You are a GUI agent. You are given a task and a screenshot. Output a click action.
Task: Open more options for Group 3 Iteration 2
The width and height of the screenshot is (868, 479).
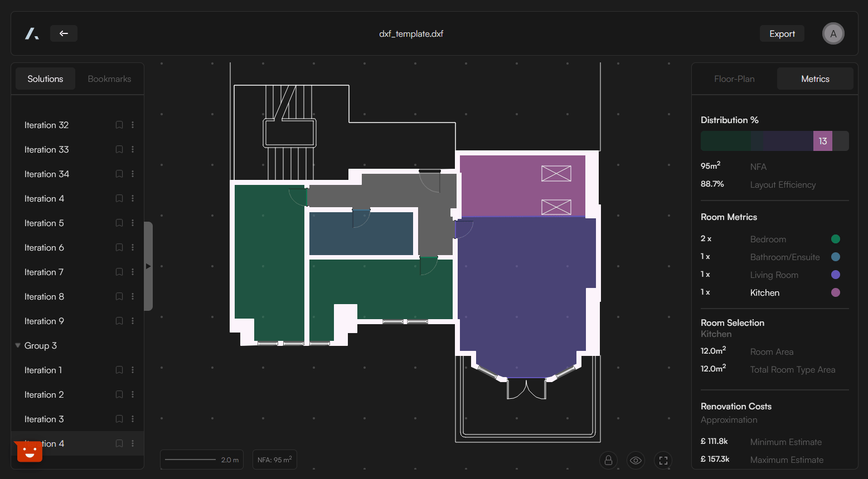point(133,395)
